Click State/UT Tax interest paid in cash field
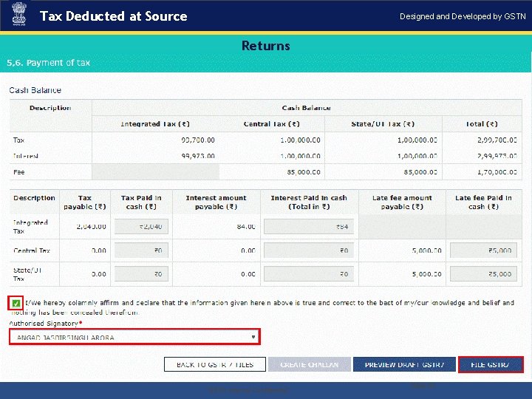532x399 pixels. coord(309,274)
